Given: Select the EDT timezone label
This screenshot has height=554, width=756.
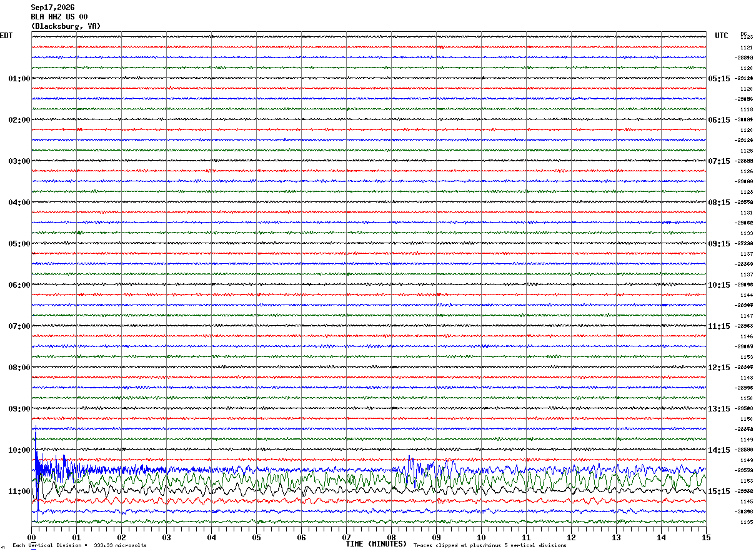Looking at the screenshot, I should point(6,36).
